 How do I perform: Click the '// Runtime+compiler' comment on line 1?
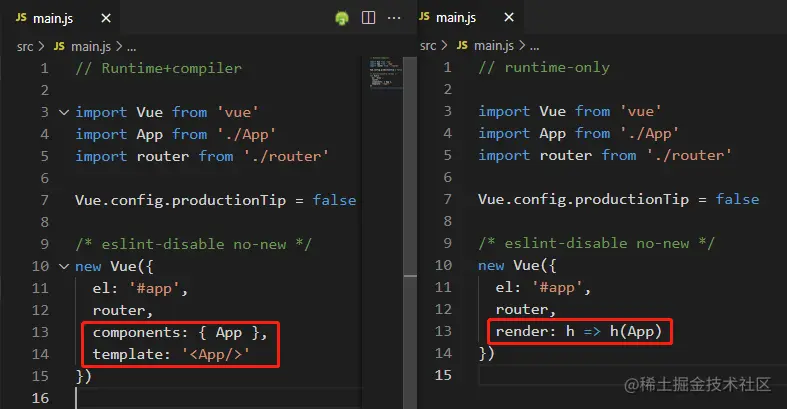pos(159,68)
